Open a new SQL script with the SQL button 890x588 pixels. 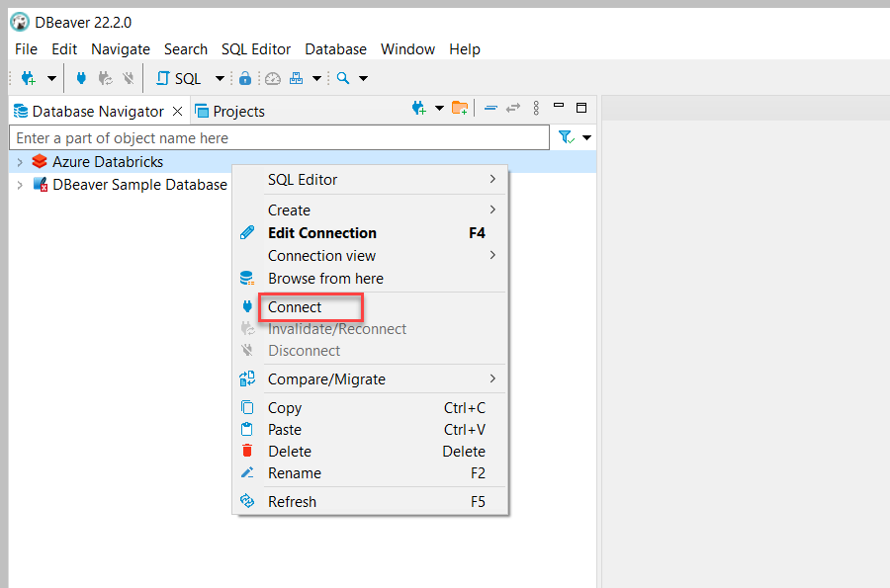point(178,78)
